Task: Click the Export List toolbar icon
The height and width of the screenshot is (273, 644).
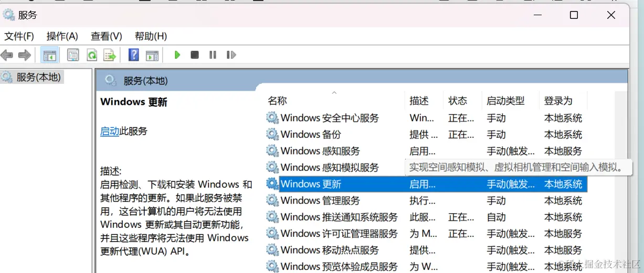Action: 109,54
